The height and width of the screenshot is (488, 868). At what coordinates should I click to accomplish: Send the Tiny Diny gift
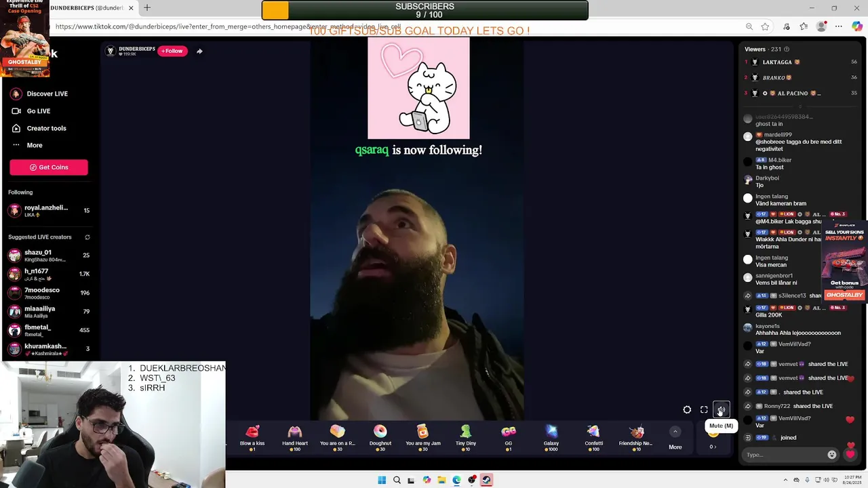(x=466, y=438)
